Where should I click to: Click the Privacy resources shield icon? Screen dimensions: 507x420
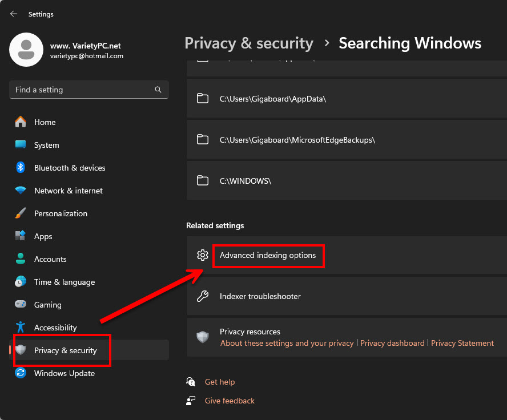point(203,337)
